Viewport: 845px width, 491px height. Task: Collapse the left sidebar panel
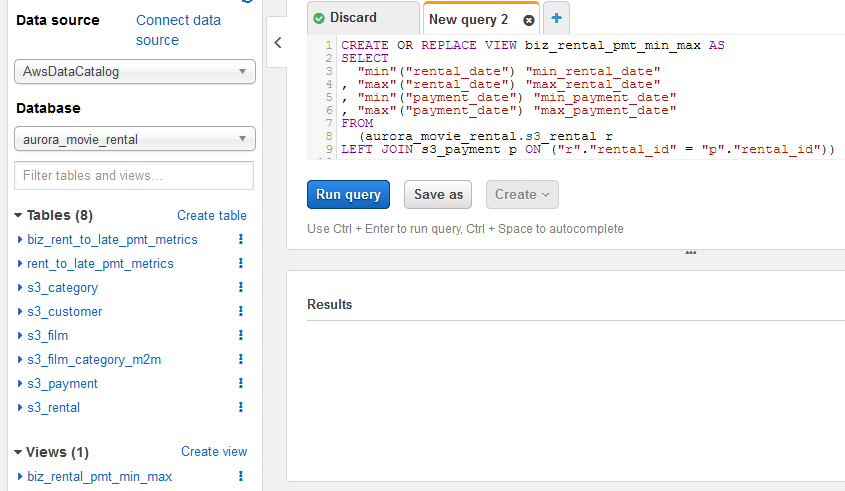[x=278, y=42]
